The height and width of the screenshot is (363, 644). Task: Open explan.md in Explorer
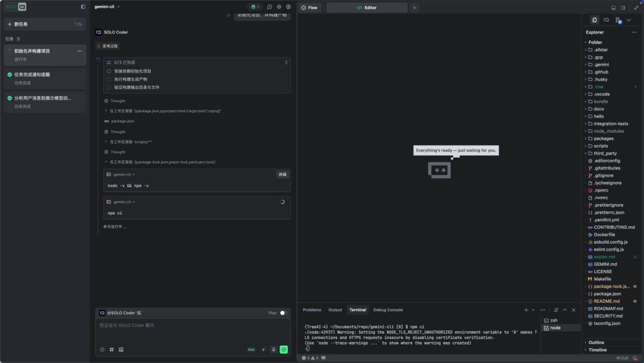coord(603,257)
